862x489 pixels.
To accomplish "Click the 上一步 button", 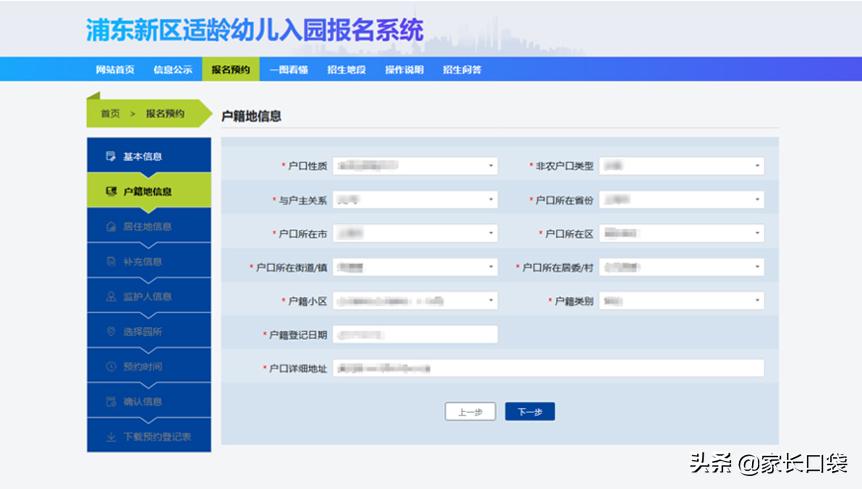I will 470,412.
